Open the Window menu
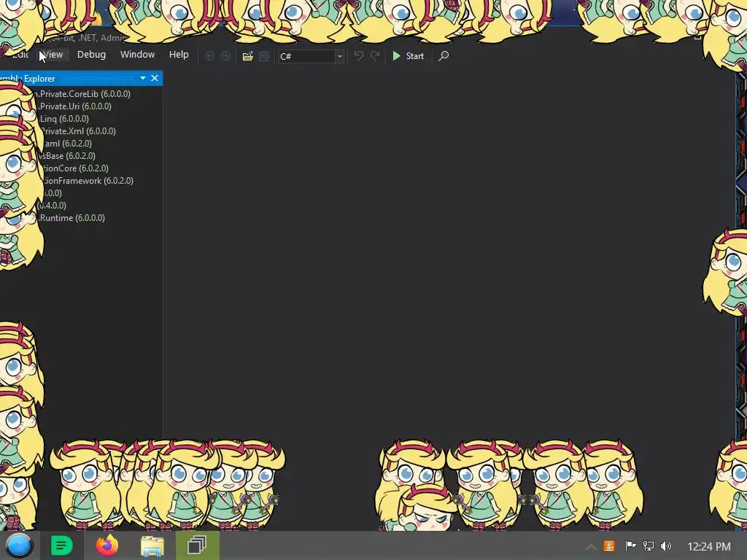This screenshot has width=747, height=560. [137, 55]
